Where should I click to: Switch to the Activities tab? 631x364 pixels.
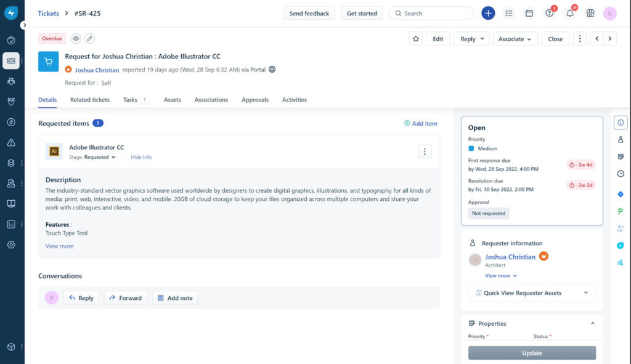pyautogui.click(x=294, y=100)
